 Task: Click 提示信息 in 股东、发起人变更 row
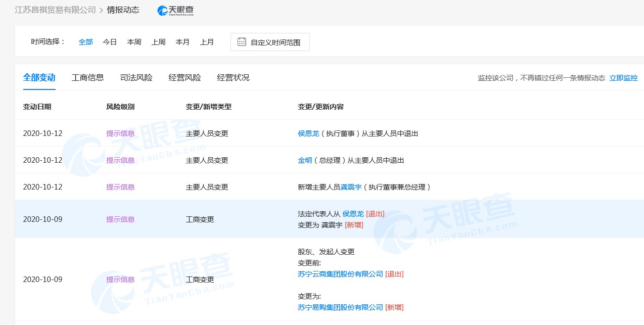click(x=120, y=280)
